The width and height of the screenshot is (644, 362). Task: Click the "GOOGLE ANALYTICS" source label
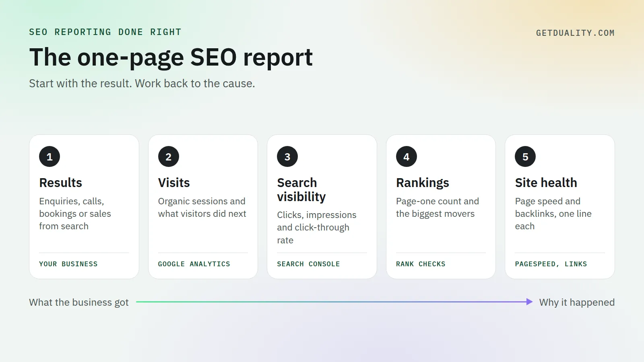click(194, 264)
